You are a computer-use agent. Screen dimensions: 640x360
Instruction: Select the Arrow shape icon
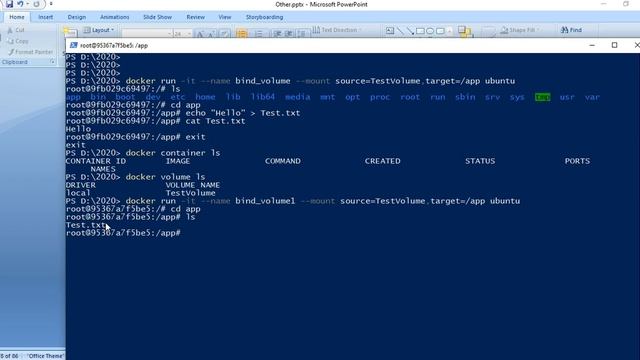410,31
